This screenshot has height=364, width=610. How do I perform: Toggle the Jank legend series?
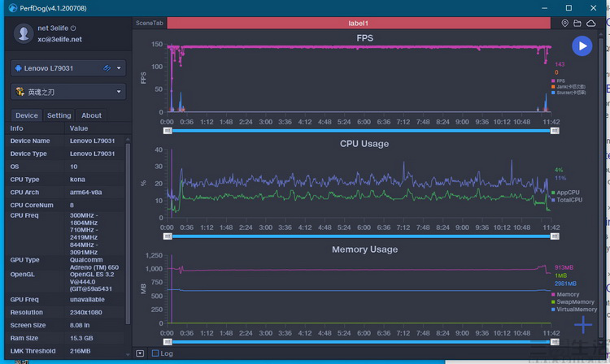pyautogui.click(x=569, y=87)
